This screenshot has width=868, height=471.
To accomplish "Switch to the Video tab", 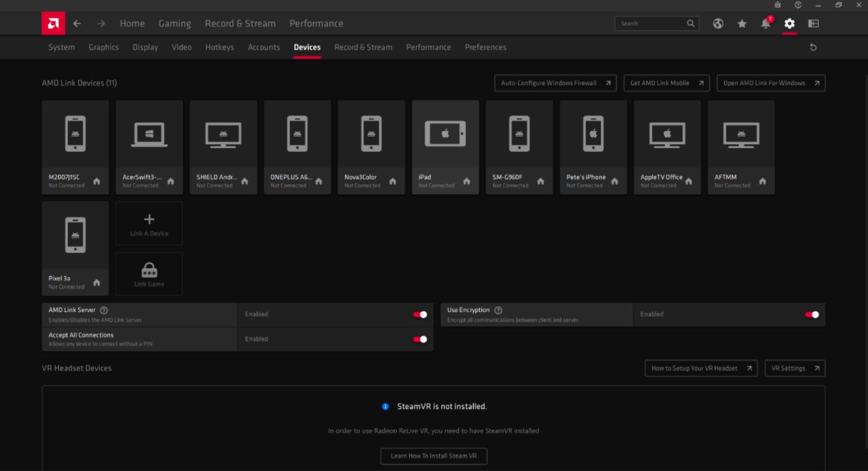I will click(x=182, y=47).
